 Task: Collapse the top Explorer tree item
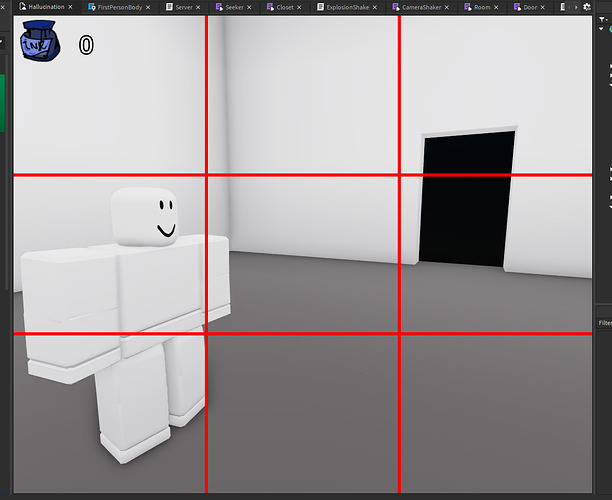(x=601, y=29)
